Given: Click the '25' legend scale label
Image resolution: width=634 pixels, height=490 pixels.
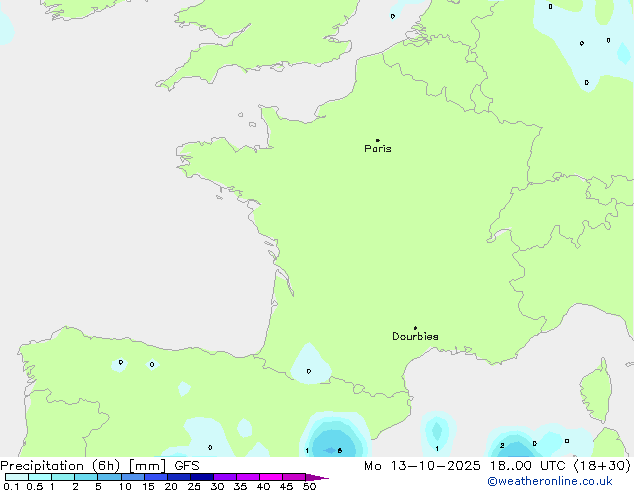Looking at the screenshot, I should point(194,486).
